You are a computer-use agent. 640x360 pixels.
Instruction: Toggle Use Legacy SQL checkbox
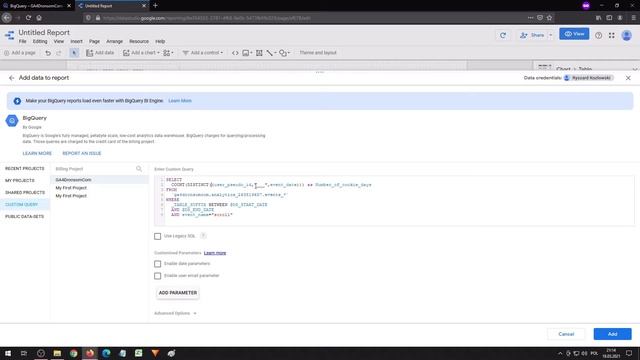click(158, 236)
